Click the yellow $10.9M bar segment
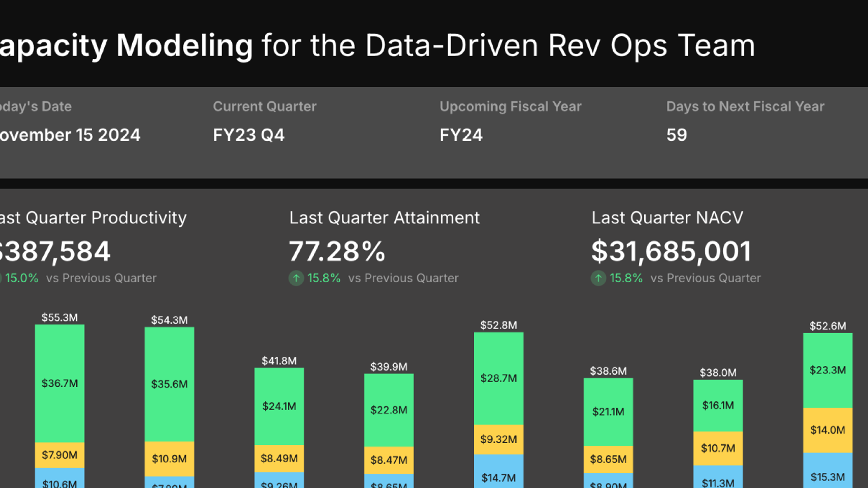868x488 pixels. point(170,459)
